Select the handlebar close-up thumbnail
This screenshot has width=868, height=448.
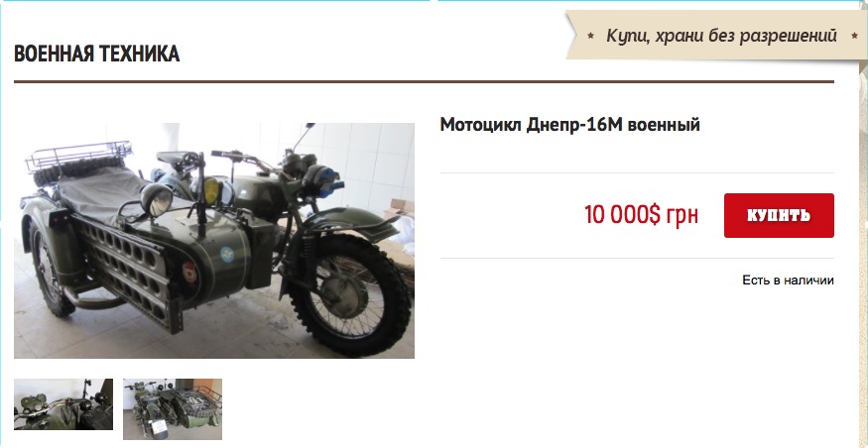tap(63, 404)
